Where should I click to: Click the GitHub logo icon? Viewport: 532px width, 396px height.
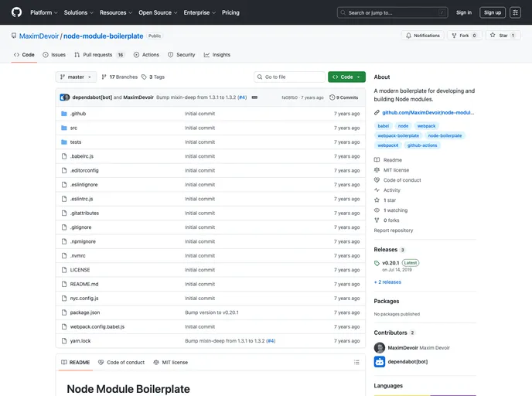point(16,12)
